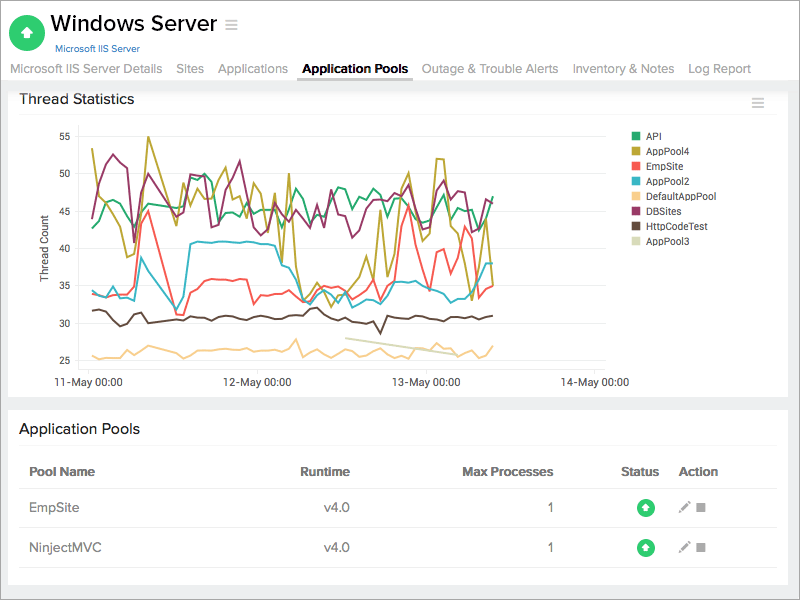Toggle the AppPool4 legend entry
The image size is (800, 600).
coord(667,151)
